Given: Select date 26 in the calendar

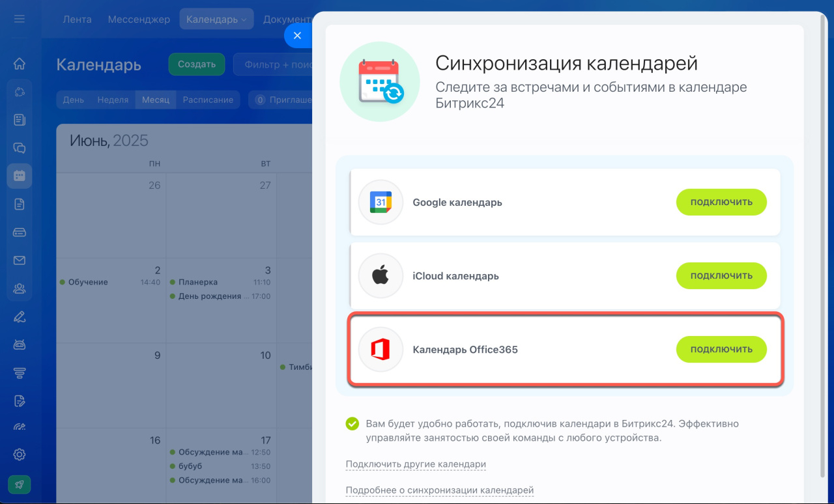Looking at the screenshot, I should coord(154,185).
